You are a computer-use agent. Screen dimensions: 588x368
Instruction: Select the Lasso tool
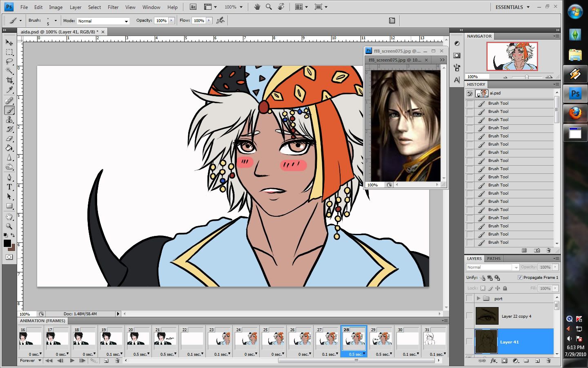(9, 62)
